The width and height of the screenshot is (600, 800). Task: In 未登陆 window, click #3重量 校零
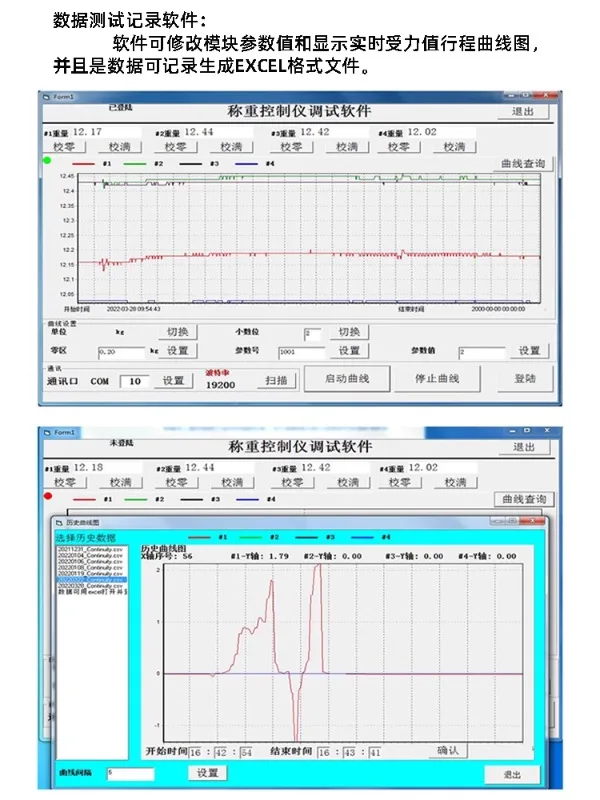[292, 483]
